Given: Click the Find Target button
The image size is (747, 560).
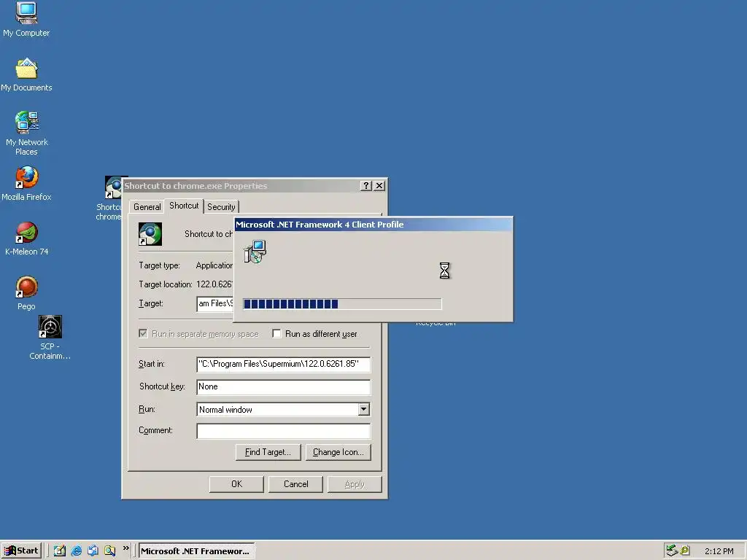Looking at the screenshot, I should (x=268, y=452).
